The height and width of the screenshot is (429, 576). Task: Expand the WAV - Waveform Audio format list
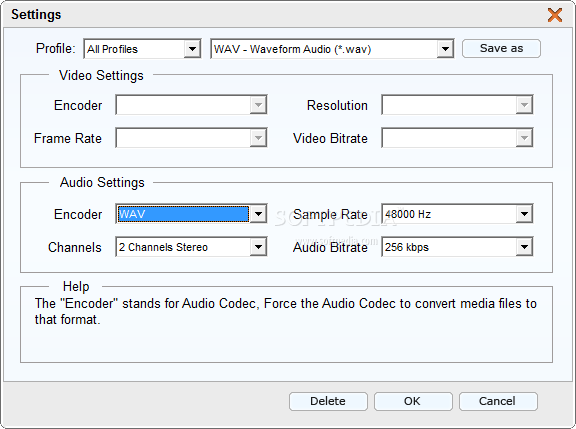point(445,49)
